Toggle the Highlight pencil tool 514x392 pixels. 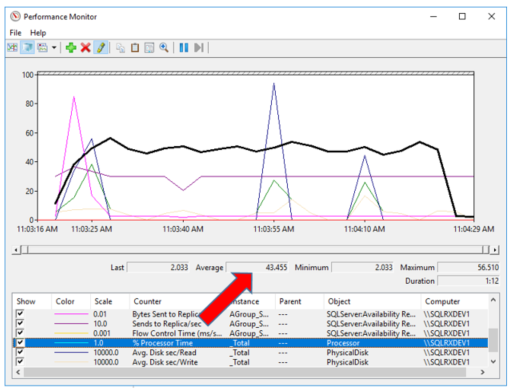[101, 48]
